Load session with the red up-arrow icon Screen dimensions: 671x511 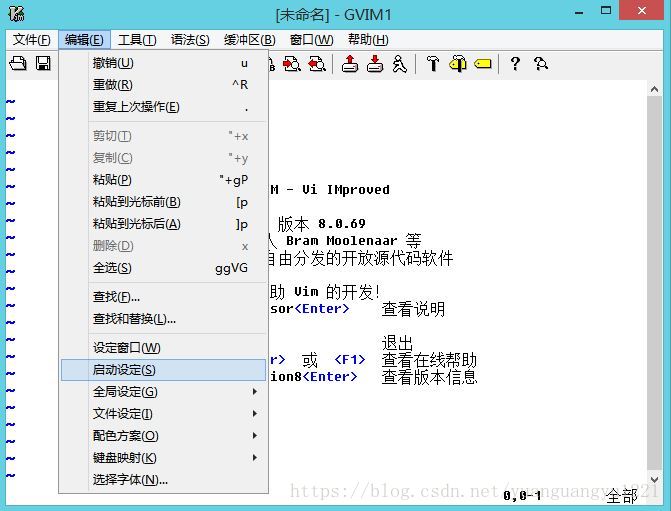350,64
